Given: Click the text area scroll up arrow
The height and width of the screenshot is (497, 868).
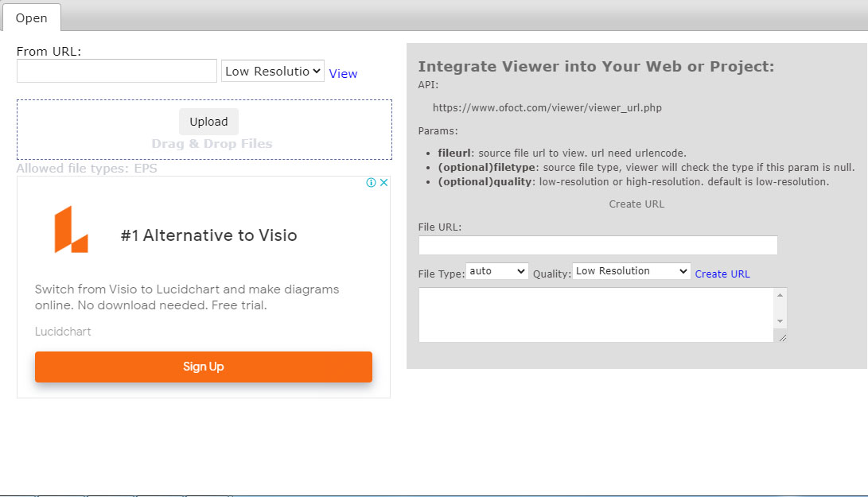Looking at the screenshot, I should (x=780, y=295).
